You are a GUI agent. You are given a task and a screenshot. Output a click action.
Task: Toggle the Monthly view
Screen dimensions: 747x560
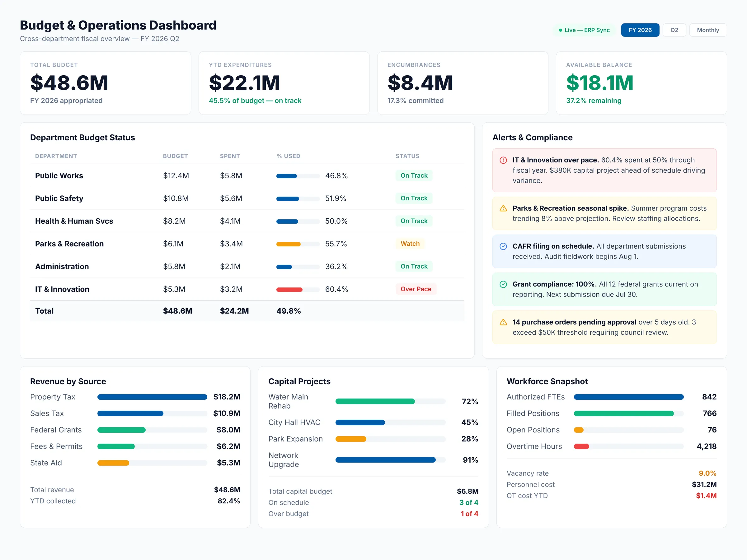[x=708, y=30]
